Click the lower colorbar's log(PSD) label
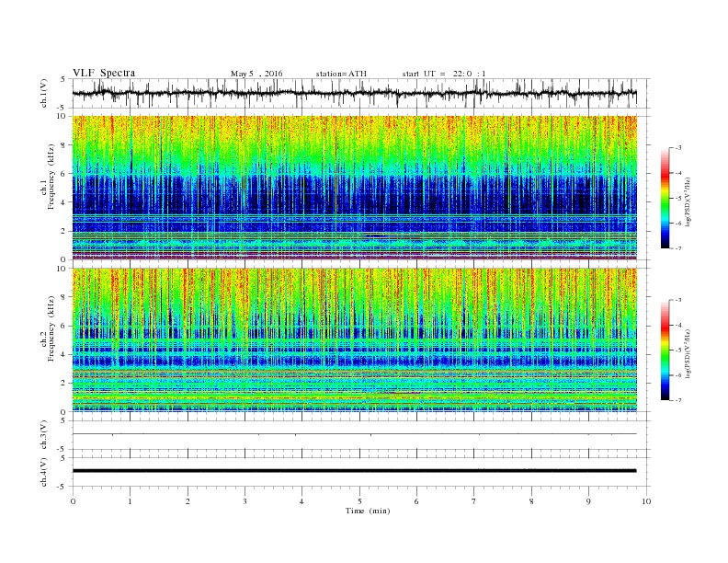Viewport: 728px width, 563px height. [688, 353]
